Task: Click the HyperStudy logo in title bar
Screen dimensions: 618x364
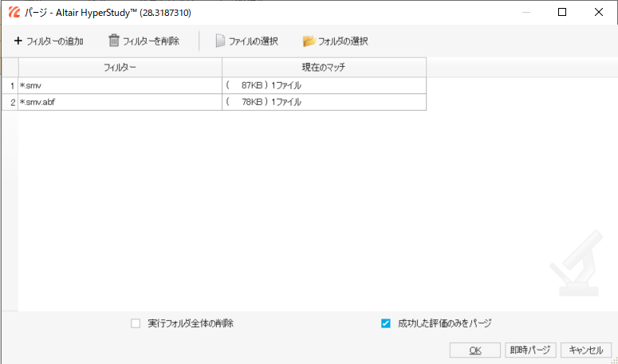Action: coord(14,13)
